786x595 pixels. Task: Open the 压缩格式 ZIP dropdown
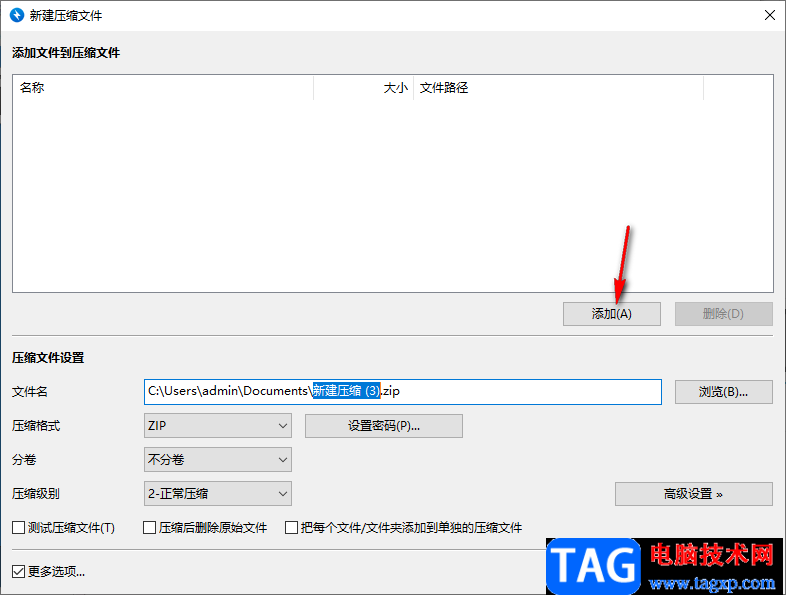pos(218,426)
